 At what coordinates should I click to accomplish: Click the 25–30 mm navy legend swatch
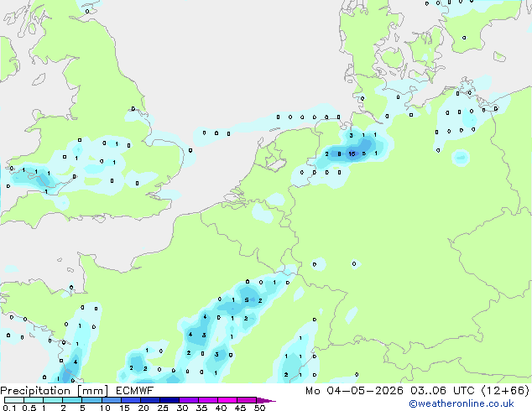(x=169, y=400)
